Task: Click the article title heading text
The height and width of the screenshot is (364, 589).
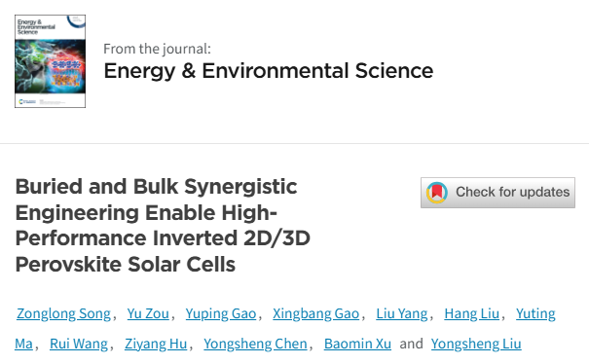Action: coord(163,225)
